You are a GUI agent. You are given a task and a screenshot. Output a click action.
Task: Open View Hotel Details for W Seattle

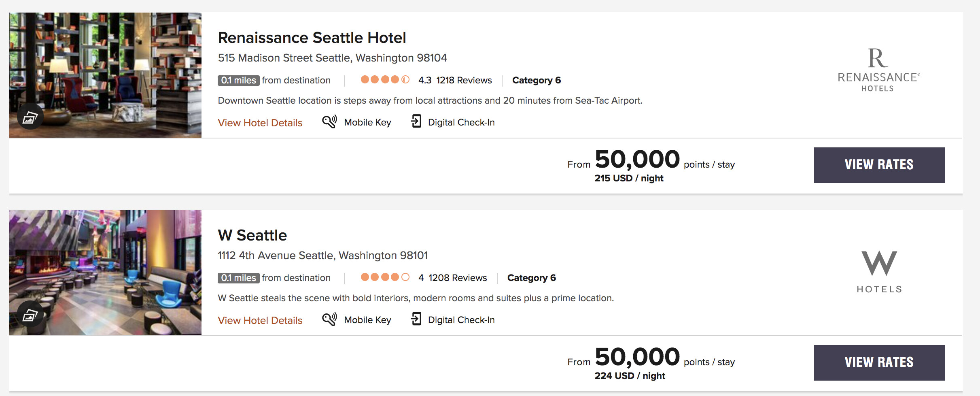point(260,320)
